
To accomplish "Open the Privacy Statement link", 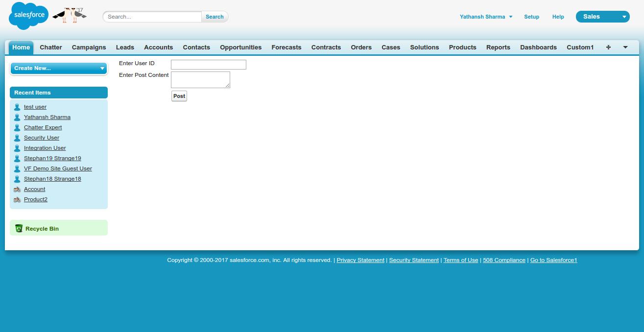I will pyautogui.click(x=360, y=260).
